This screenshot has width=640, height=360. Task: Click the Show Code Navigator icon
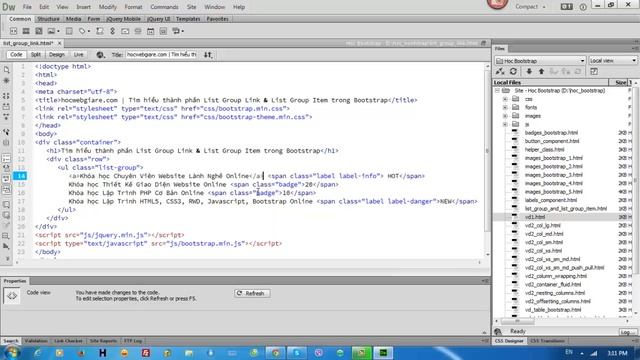(6, 80)
